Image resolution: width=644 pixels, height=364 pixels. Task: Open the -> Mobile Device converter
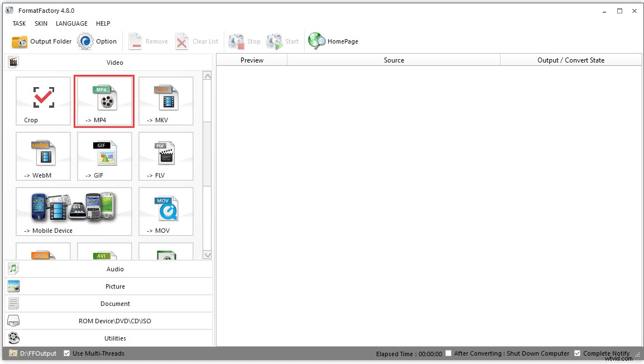click(x=74, y=212)
